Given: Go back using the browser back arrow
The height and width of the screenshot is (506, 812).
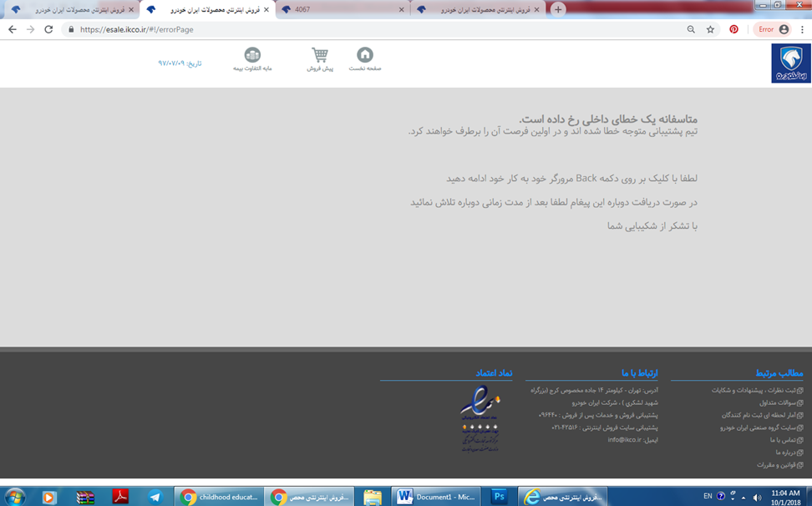Looking at the screenshot, I should click(12, 29).
